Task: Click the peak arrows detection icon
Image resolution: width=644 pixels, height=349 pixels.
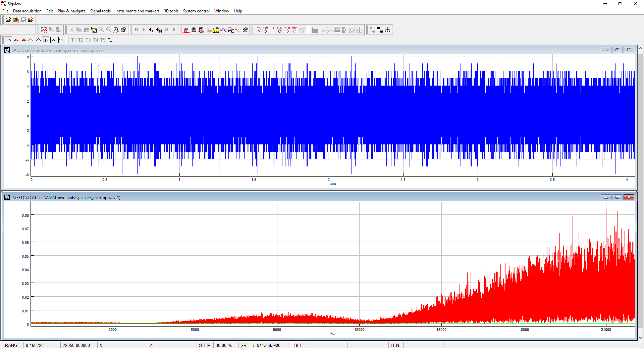Action: click(238, 30)
